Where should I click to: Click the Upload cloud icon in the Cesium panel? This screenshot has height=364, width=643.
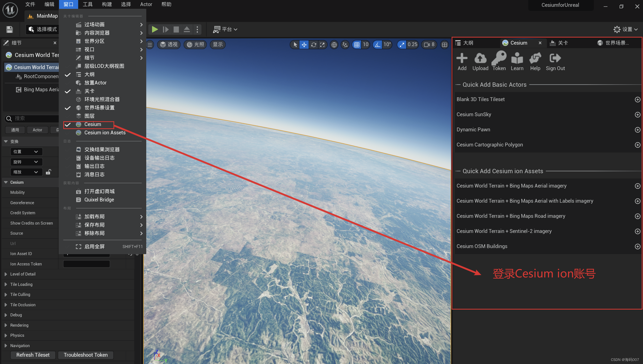point(480,58)
